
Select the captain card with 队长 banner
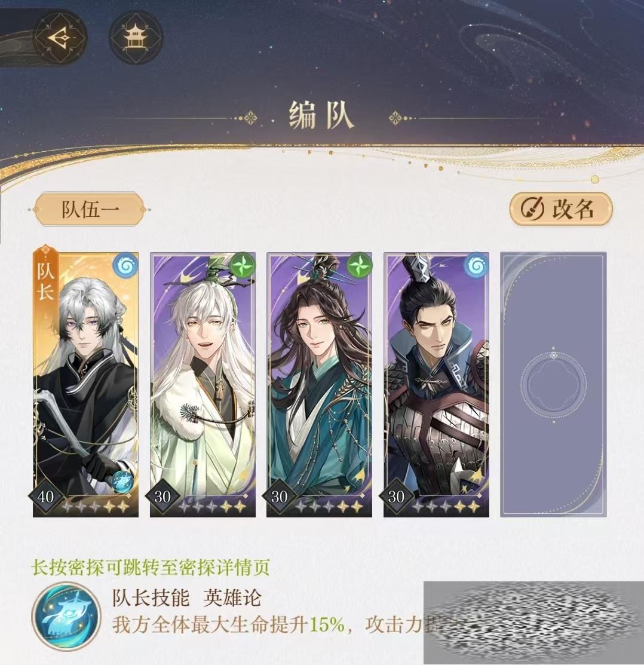pos(85,385)
